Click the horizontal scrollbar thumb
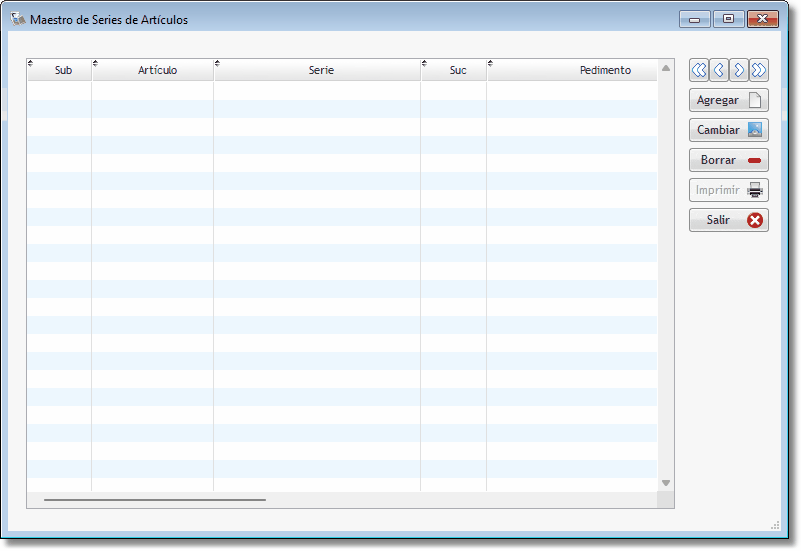The width and height of the screenshot is (801, 551). click(155, 499)
